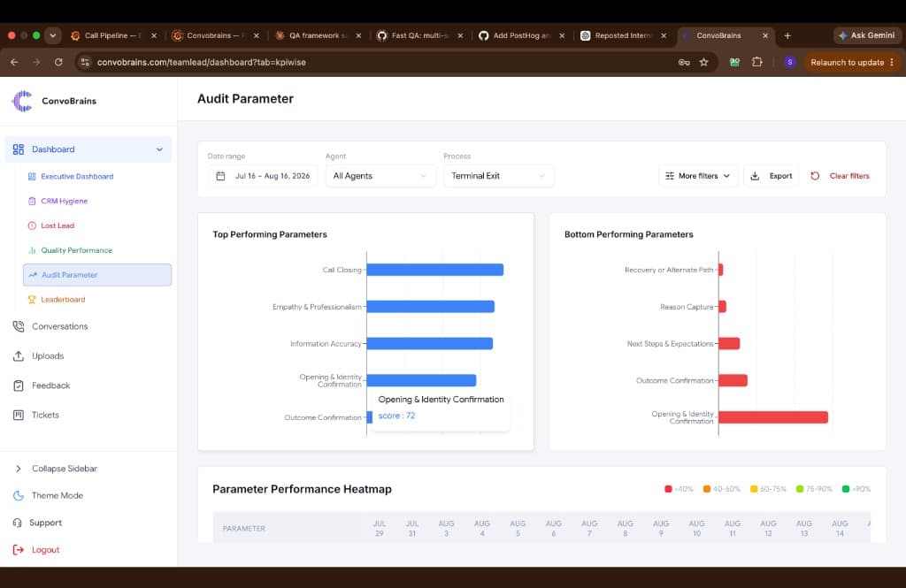The width and height of the screenshot is (906, 588).
Task: Switch to Call Pipeline browser tab
Action: tap(113, 35)
